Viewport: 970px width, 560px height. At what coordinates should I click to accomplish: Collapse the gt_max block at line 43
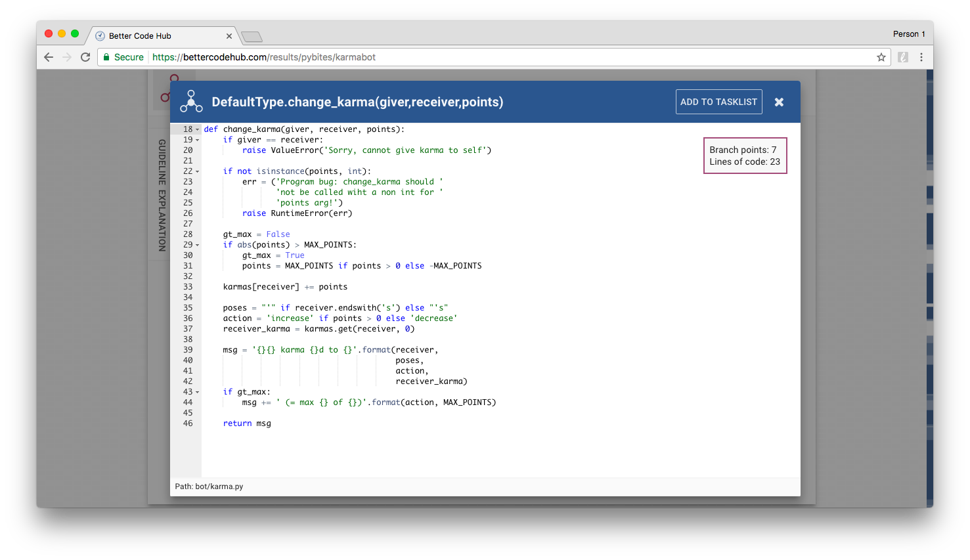pos(196,392)
